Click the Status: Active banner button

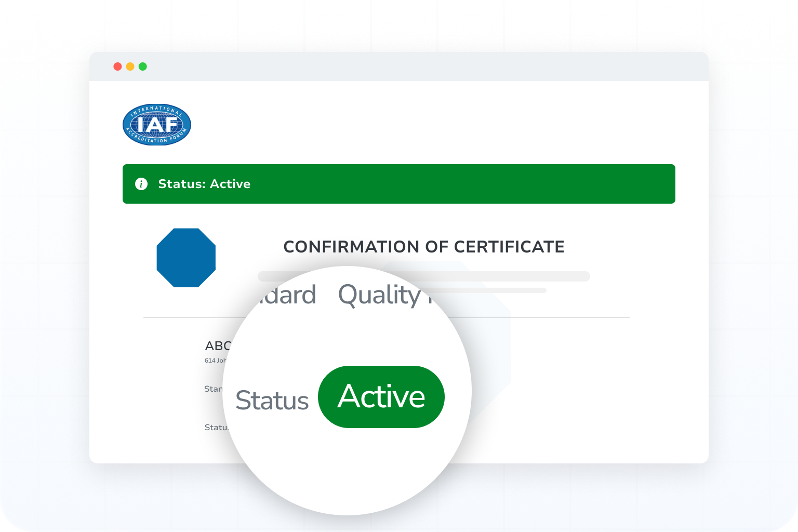(x=398, y=184)
